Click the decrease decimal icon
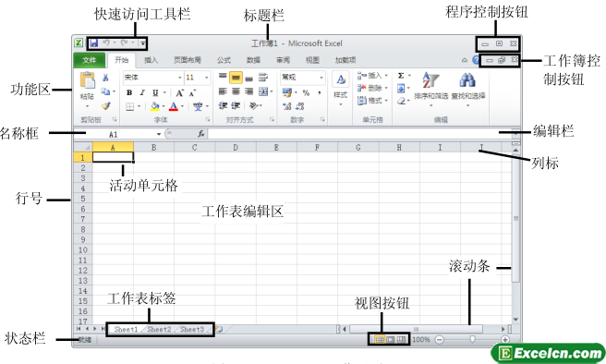The height and width of the screenshot is (364, 606). click(300, 106)
